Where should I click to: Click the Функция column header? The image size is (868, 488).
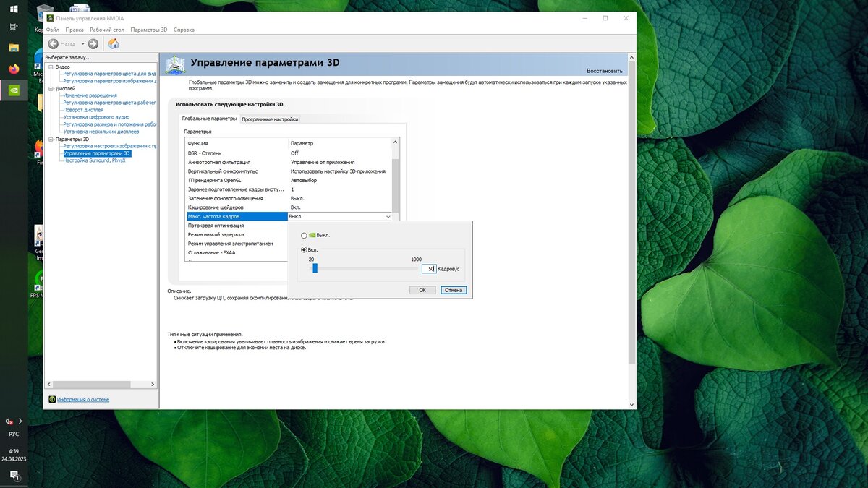click(x=237, y=143)
